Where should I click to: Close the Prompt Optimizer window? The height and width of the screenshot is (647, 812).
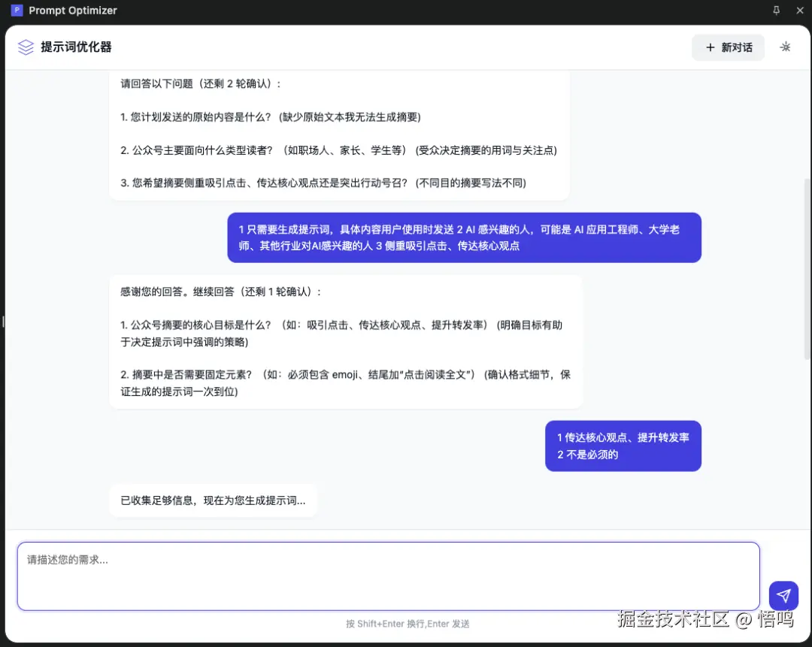[x=799, y=10]
